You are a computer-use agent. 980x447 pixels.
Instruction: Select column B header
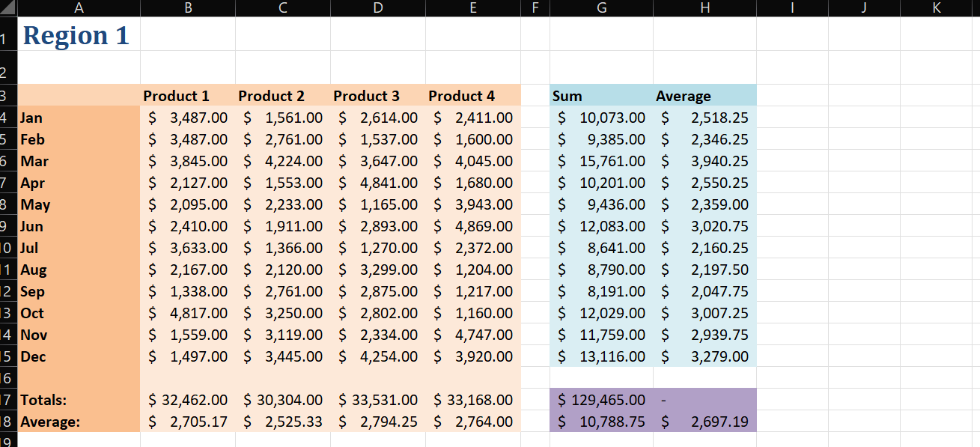coord(188,8)
